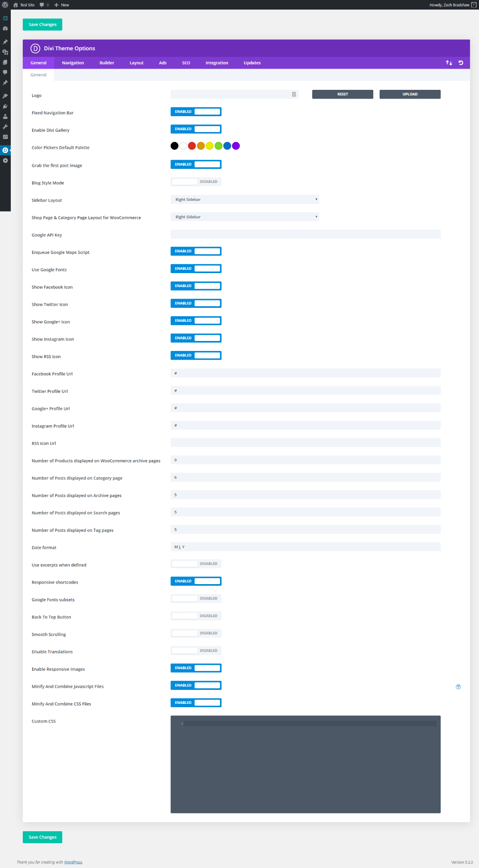The width and height of the screenshot is (479, 868).
Task: Enable Smooth Scrolling switch
Action: tap(196, 633)
